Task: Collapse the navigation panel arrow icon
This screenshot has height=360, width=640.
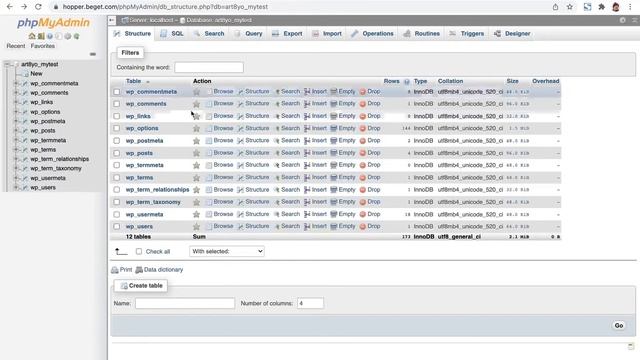Action: pyautogui.click(x=112, y=20)
